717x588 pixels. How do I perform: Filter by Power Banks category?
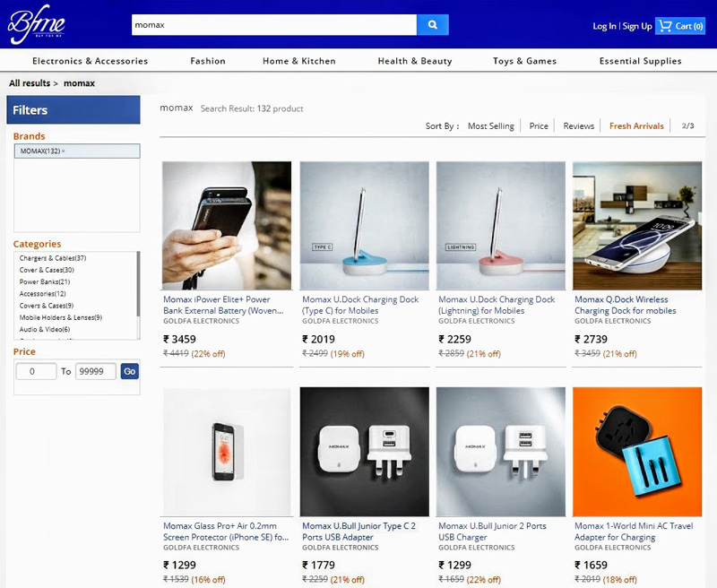click(44, 281)
